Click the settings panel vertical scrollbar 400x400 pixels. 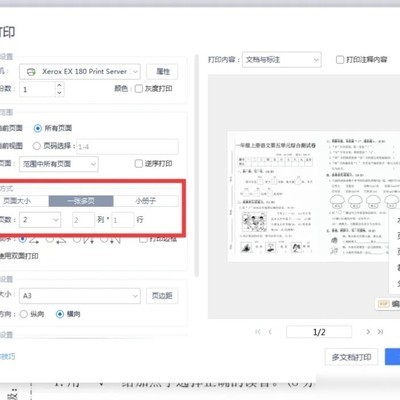coord(197,166)
